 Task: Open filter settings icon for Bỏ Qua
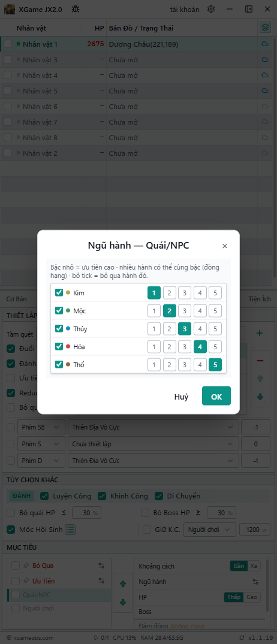[101, 566]
